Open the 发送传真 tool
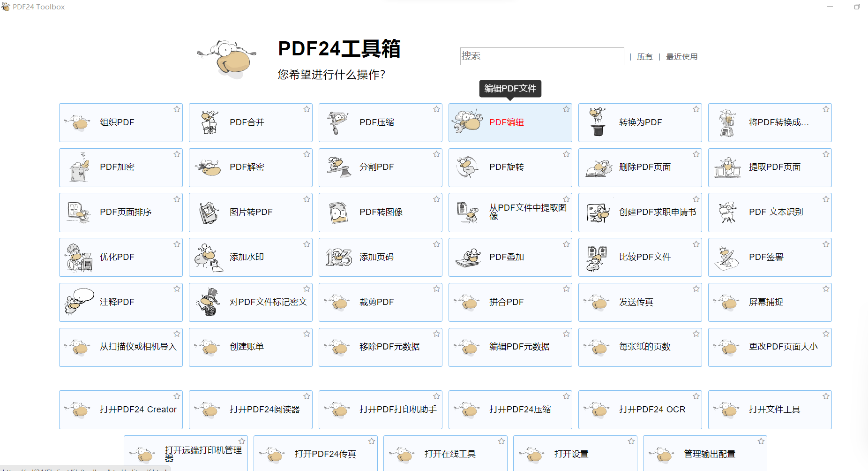The height and width of the screenshot is (471, 868). pyautogui.click(x=640, y=302)
